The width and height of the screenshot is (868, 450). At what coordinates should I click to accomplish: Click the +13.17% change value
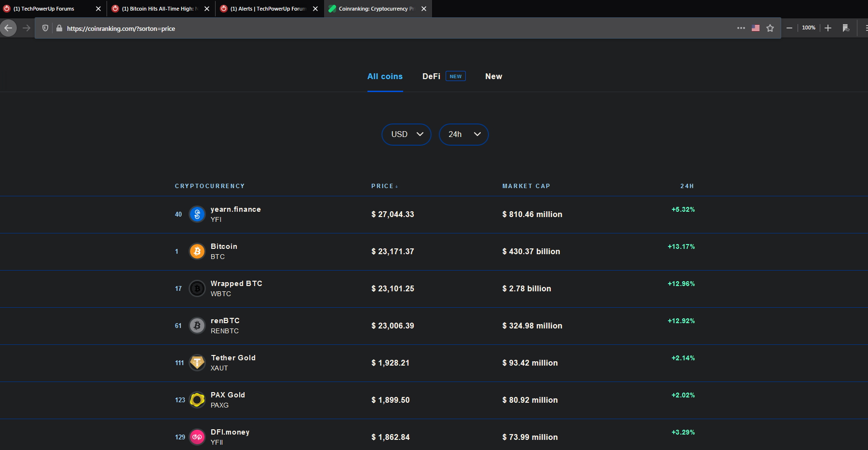coord(681,246)
